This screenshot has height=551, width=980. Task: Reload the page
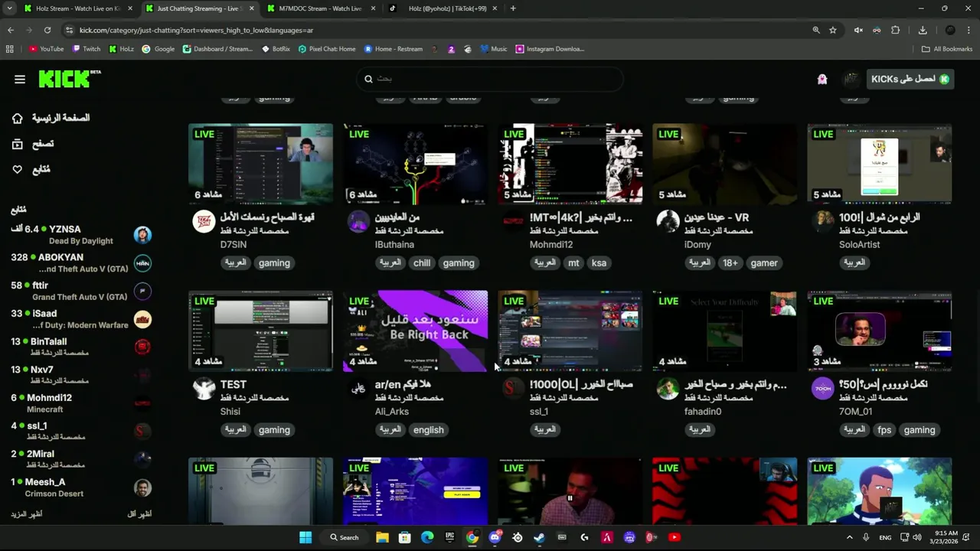click(47, 30)
